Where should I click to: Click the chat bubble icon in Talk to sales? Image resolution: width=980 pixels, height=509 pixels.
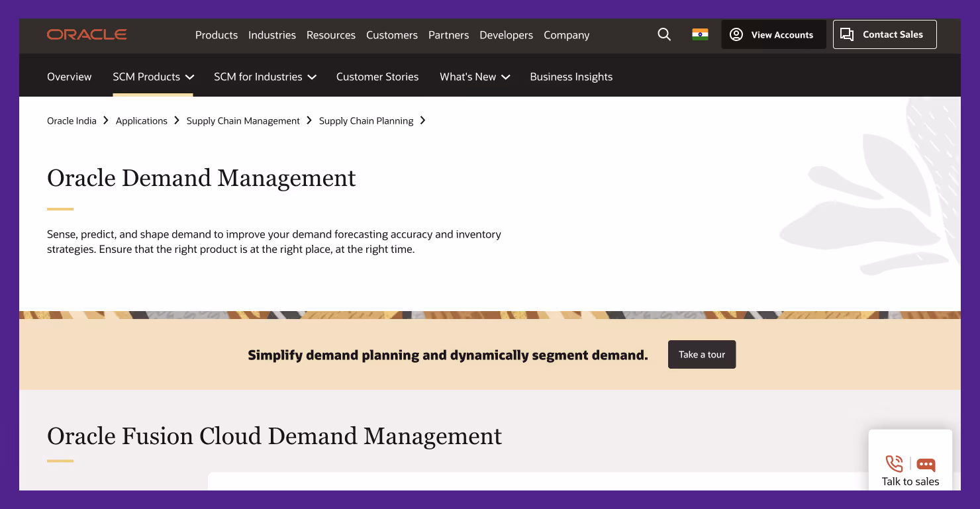click(x=926, y=465)
